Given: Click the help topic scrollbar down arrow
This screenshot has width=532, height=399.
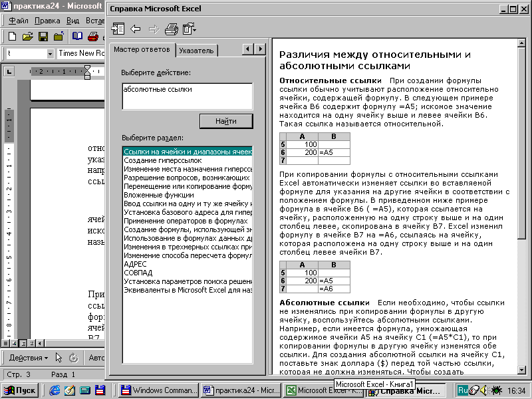Looking at the screenshot, I should pyautogui.click(x=521, y=370).
